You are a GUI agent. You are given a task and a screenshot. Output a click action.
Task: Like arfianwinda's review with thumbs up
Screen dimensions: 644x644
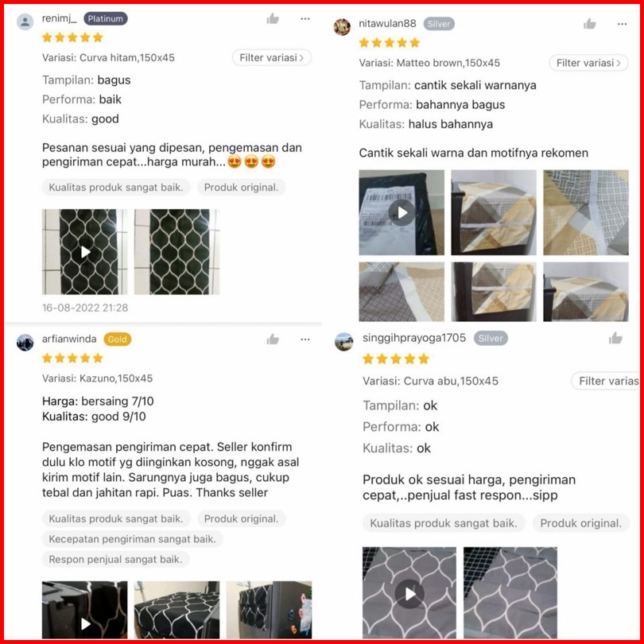273,339
